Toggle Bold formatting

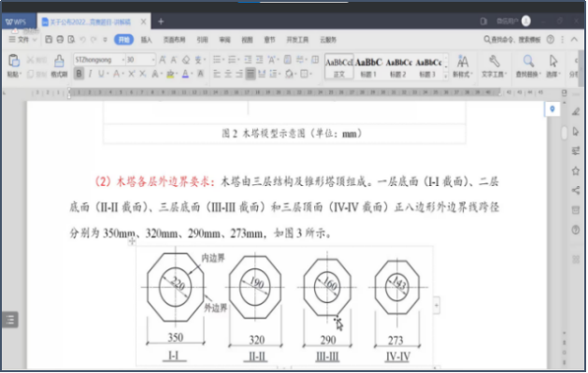79,74
